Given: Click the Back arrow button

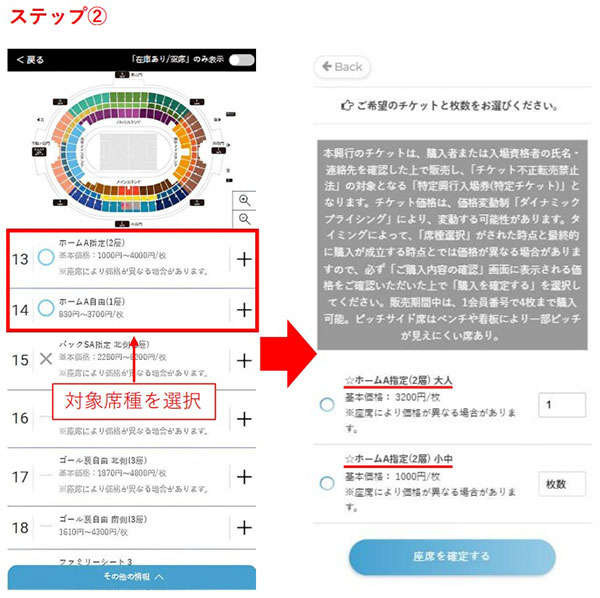Looking at the screenshot, I should (x=342, y=67).
